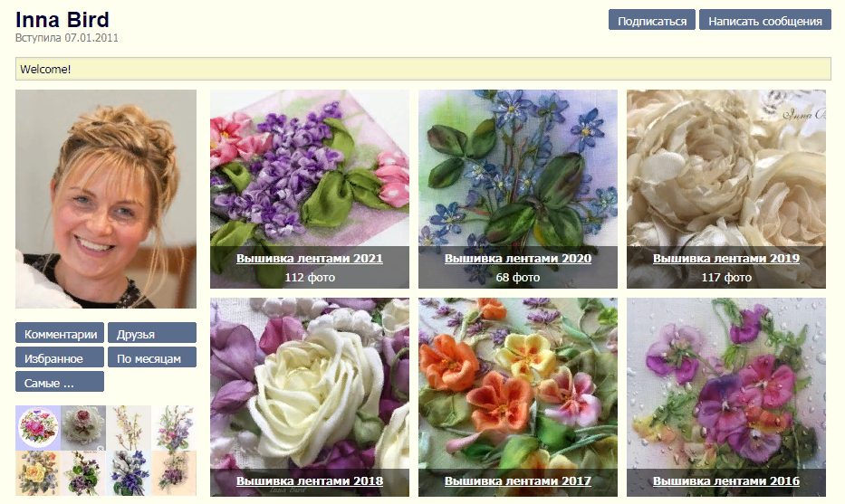
Task: Open the Комментарии section
Action: 60,334
